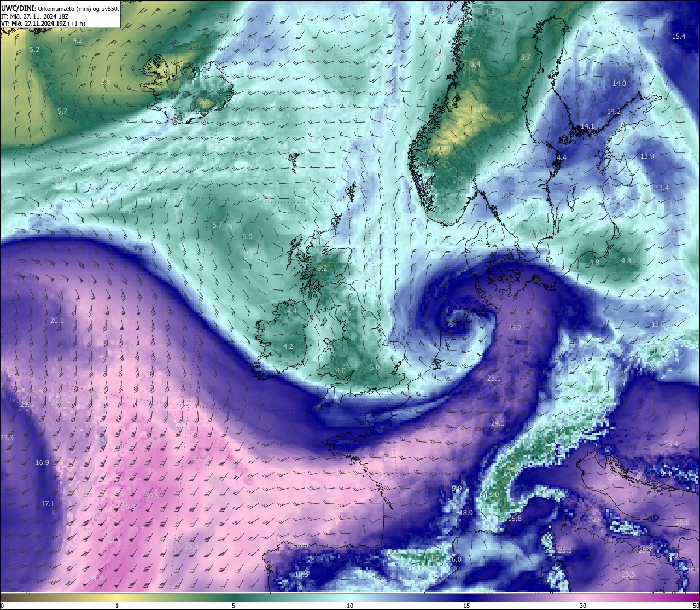Click the 5.2 value label
Image resolution: width=700 pixels, height=610 pixels.
coord(34,50)
